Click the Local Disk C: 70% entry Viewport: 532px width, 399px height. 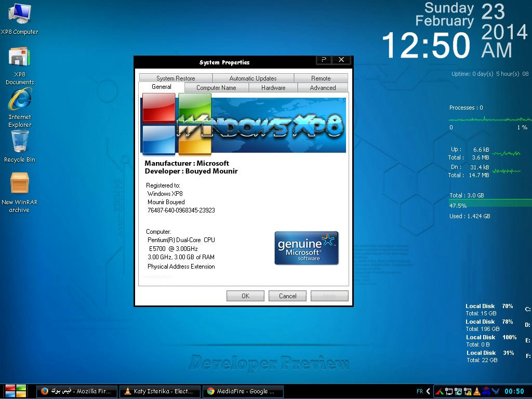(x=498, y=310)
